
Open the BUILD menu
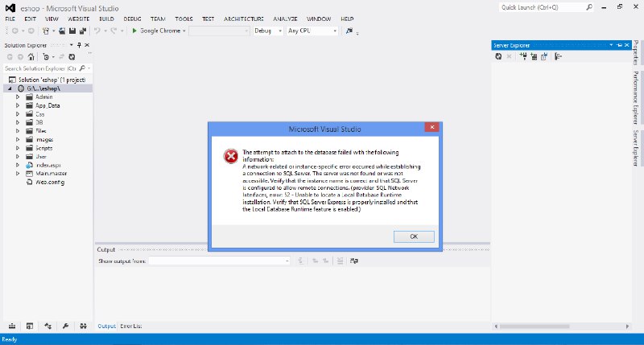[x=106, y=18]
